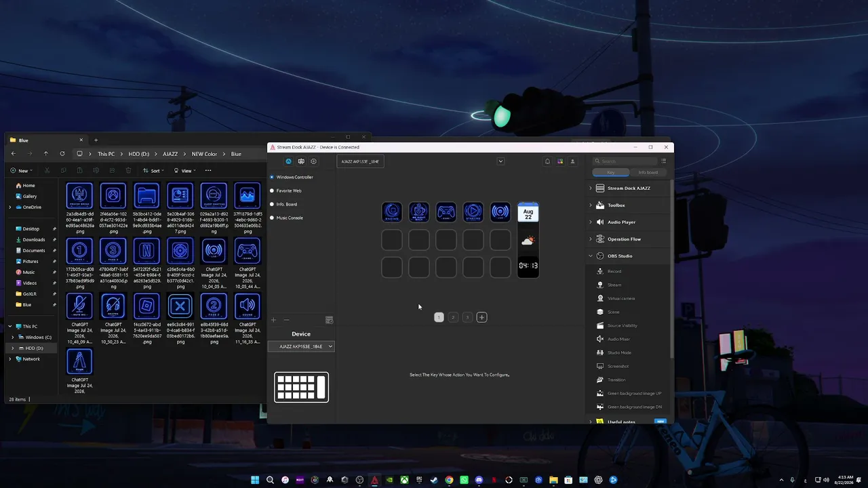Click NEW Color in the Explorer breadcrumb
The width and height of the screenshot is (868, 488).
pyautogui.click(x=204, y=154)
